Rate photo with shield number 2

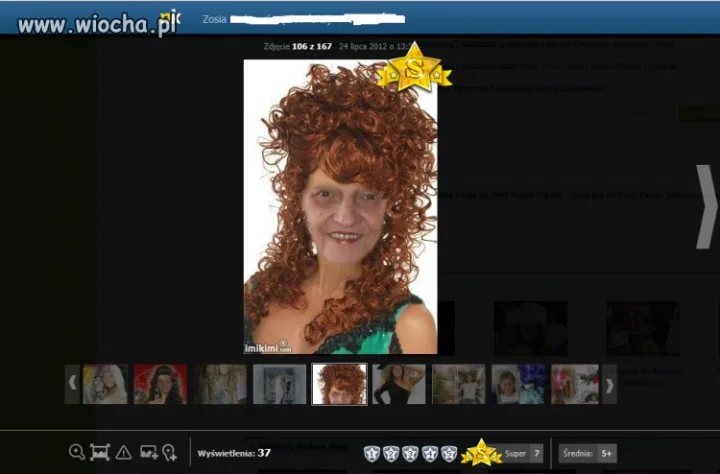tap(391, 453)
